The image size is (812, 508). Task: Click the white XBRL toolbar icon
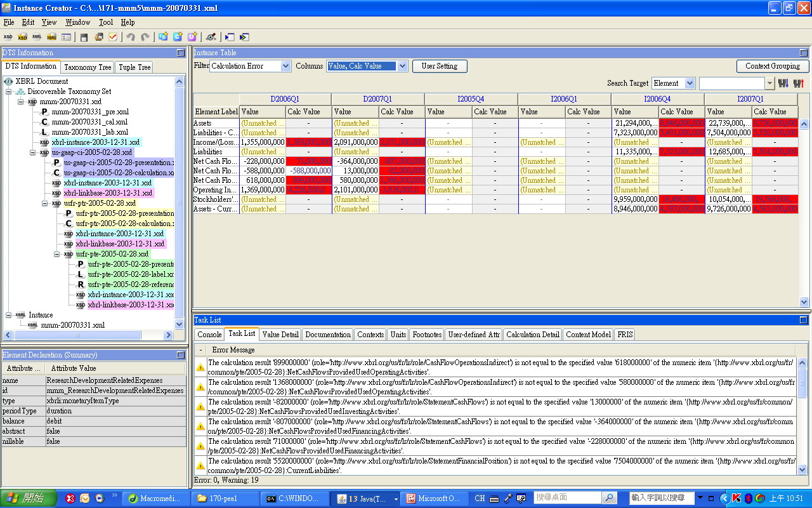click(37, 37)
